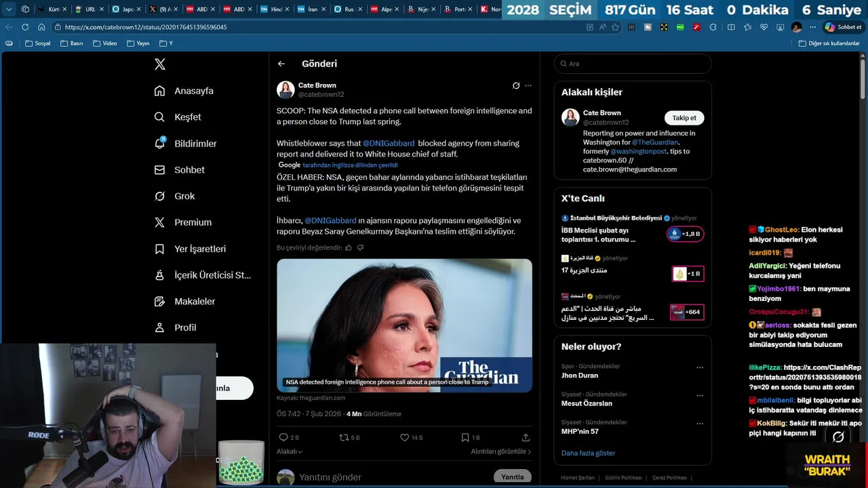Expand the Alakalı sort dropdown
Screen dimensions: 868x488
pos(290,451)
